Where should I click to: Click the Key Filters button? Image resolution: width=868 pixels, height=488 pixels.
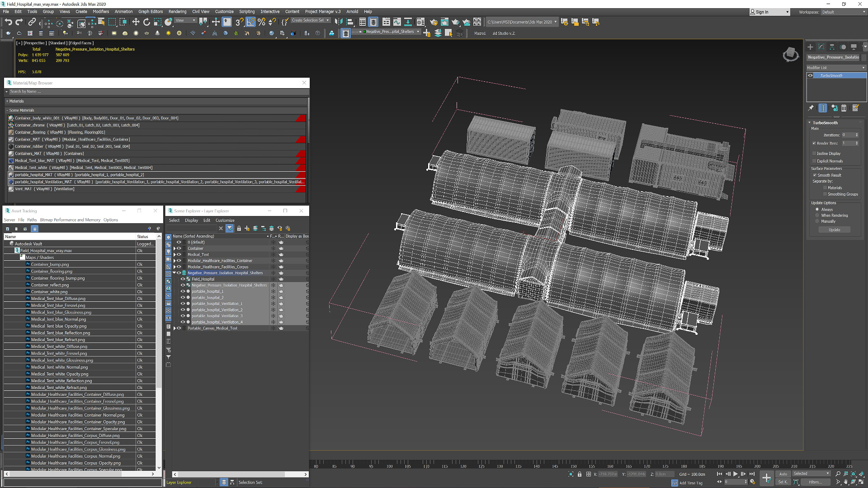[816, 482]
